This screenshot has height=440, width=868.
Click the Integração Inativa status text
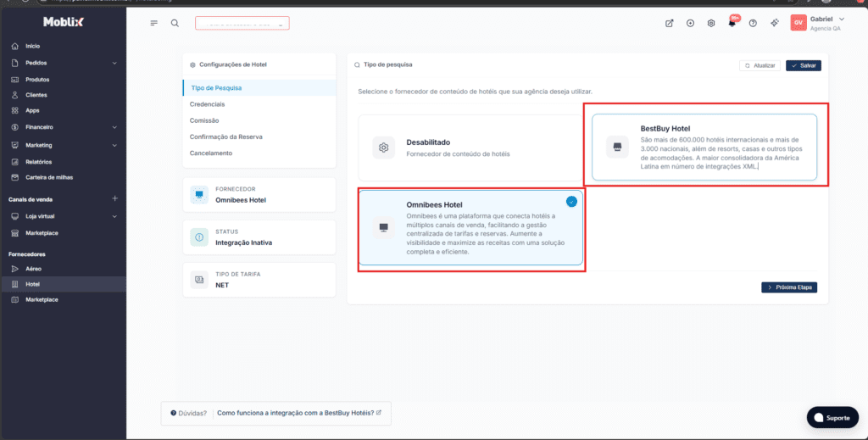[x=243, y=243]
